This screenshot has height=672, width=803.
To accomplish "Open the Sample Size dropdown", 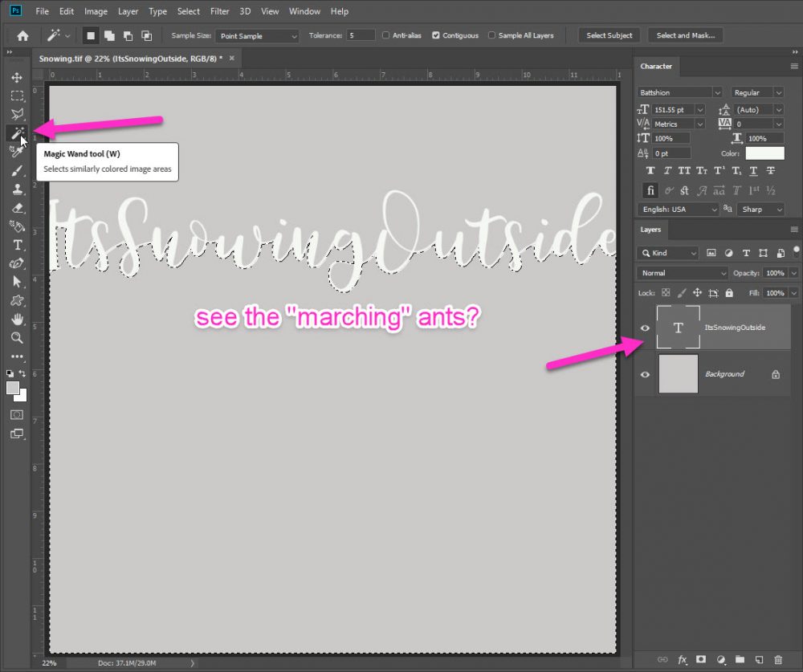I will pos(257,36).
